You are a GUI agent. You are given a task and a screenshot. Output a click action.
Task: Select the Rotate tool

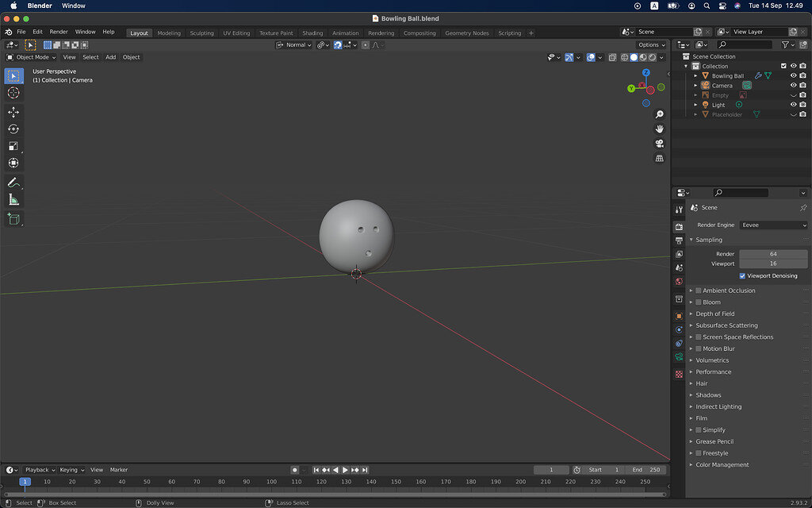[13, 129]
